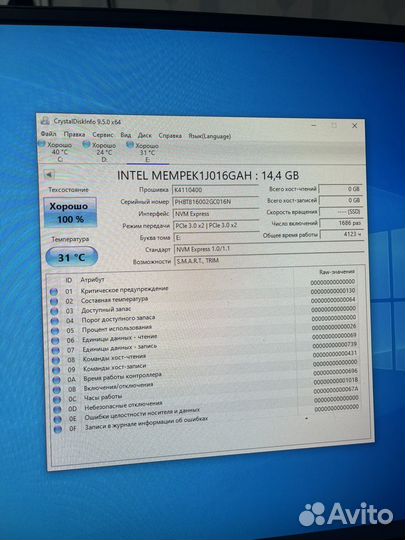
Task: Click the status icon of attribute 02
Action: pyautogui.click(x=54, y=301)
